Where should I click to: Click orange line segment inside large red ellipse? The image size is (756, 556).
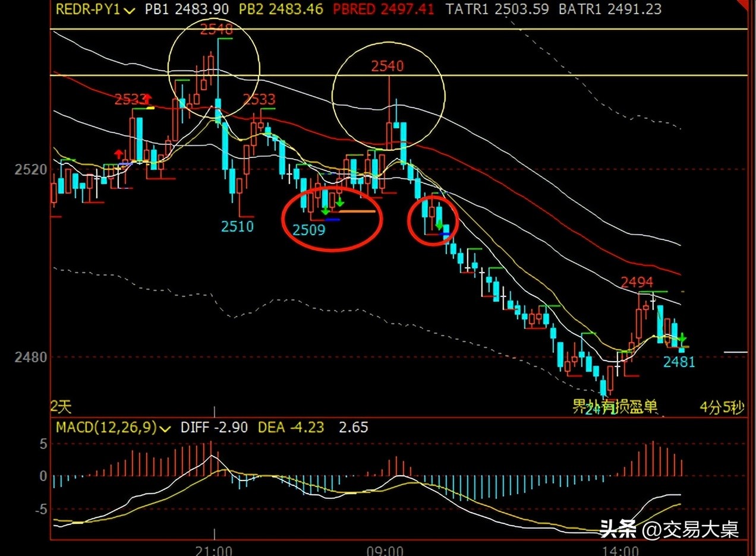click(x=358, y=211)
